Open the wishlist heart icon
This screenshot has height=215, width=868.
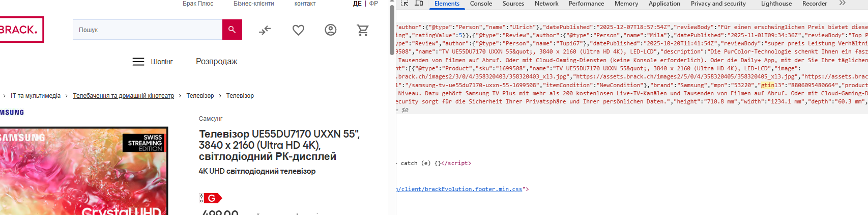tap(298, 30)
